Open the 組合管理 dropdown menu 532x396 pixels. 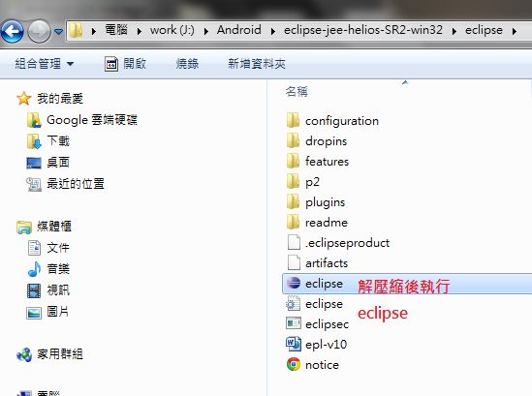(x=45, y=63)
